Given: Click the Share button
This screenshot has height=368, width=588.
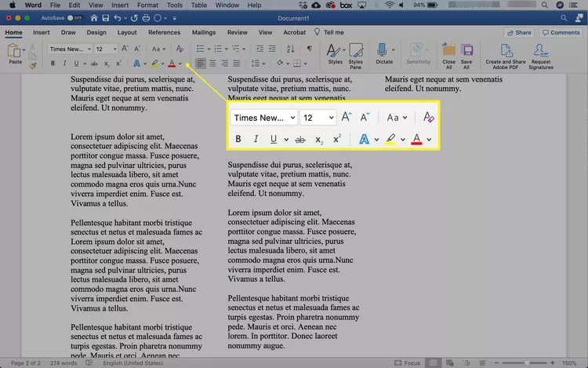Looking at the screenshot, I should [x=519, y=33].
